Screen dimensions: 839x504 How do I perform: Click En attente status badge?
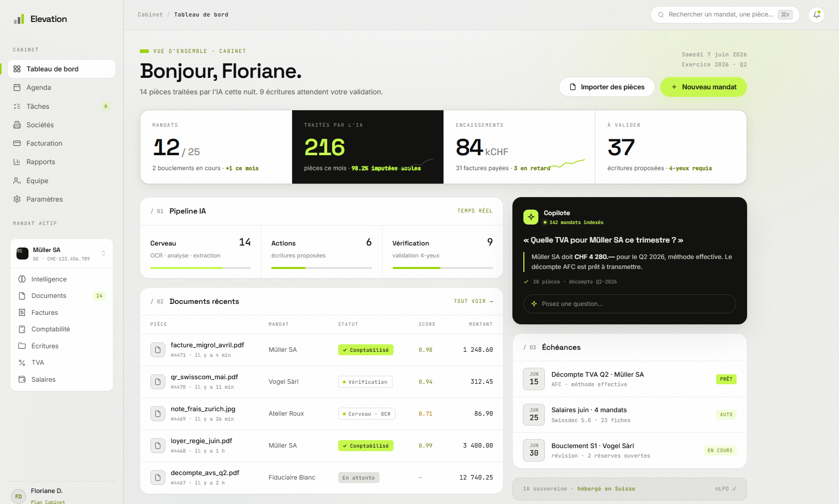(x=359, y=478)
